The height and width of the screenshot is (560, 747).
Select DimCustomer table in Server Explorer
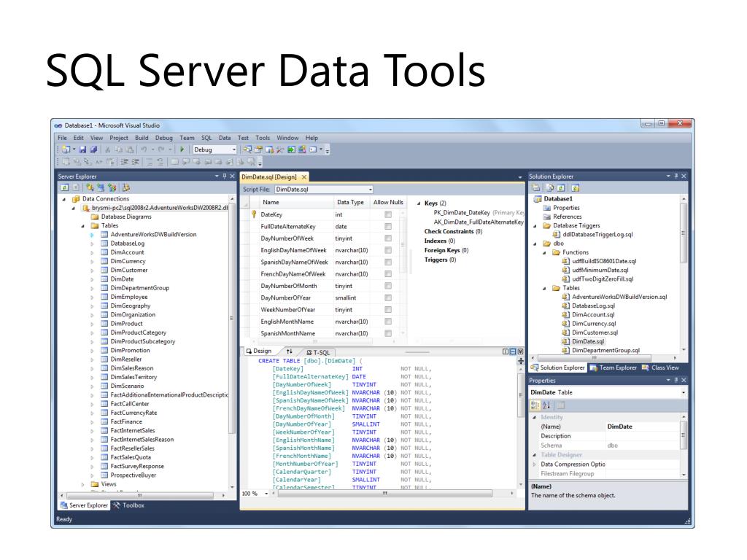point(129,270)
